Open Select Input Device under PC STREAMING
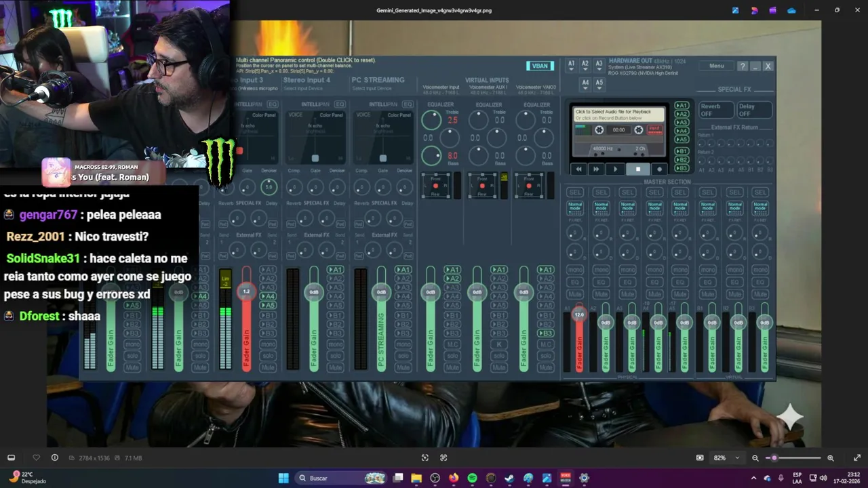The height and width of the screenshot is (488, 868). coord(372,88)
